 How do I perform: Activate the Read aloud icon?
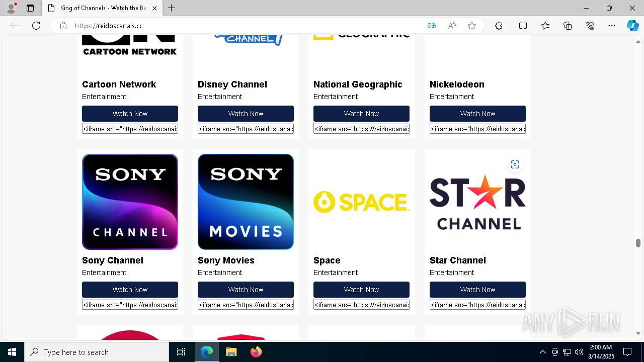[x=452, y=26]
